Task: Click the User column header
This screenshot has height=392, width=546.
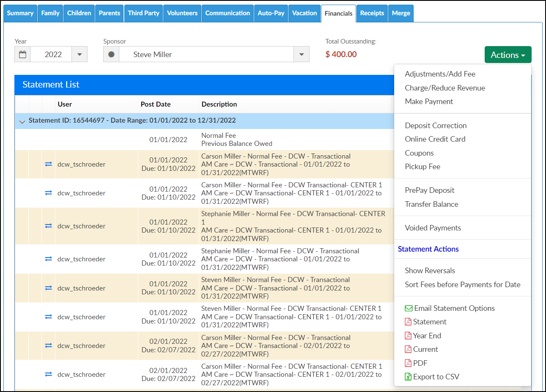Action: pos(65,104)
